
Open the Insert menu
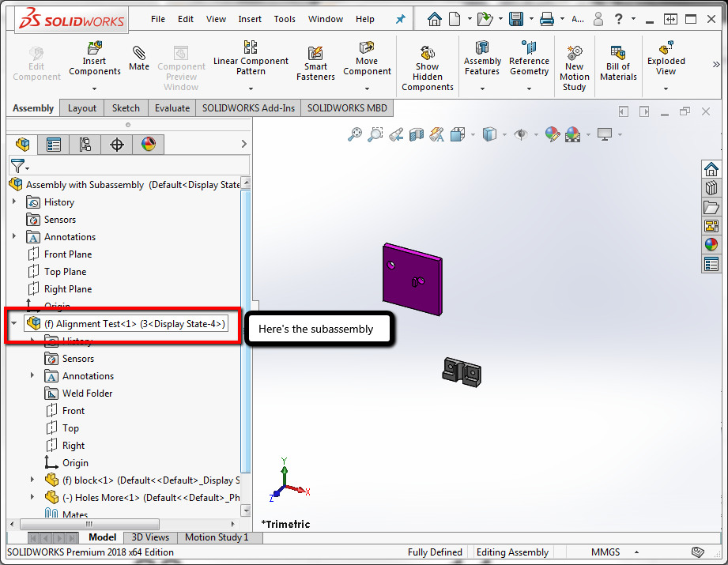pyautogui.click(x=250, y=19)
